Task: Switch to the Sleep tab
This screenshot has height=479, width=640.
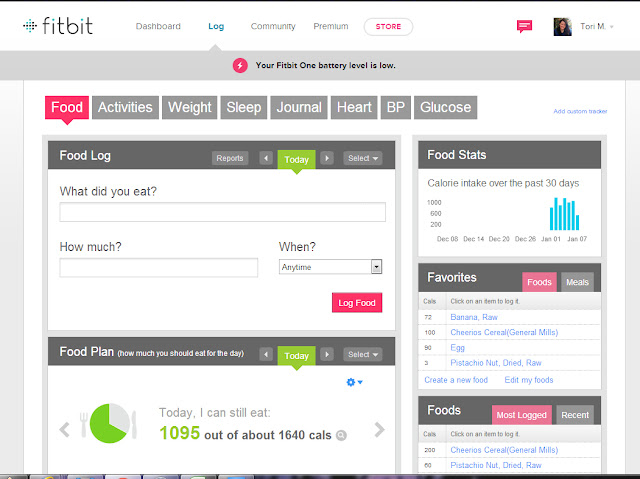Action: [244, 108]
